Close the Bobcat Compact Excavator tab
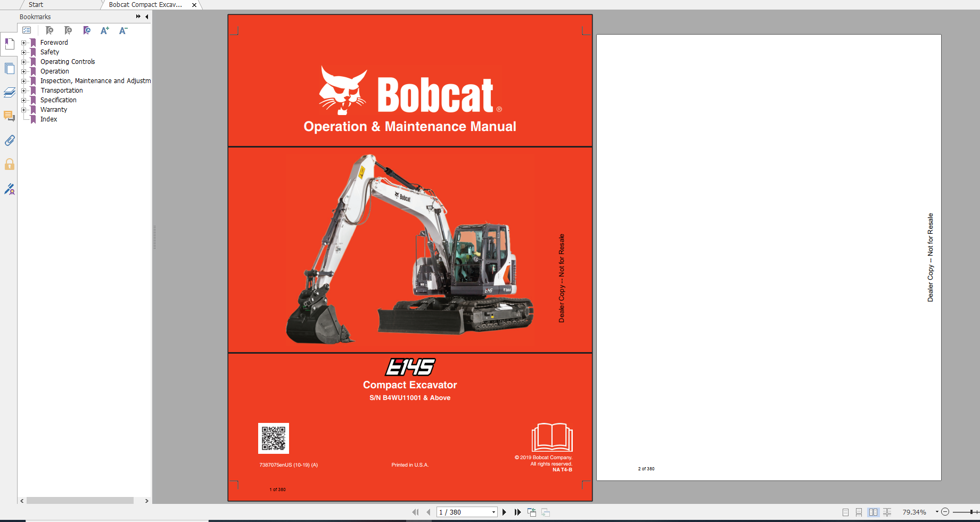The image size is (980, 522). click(194, 5)
